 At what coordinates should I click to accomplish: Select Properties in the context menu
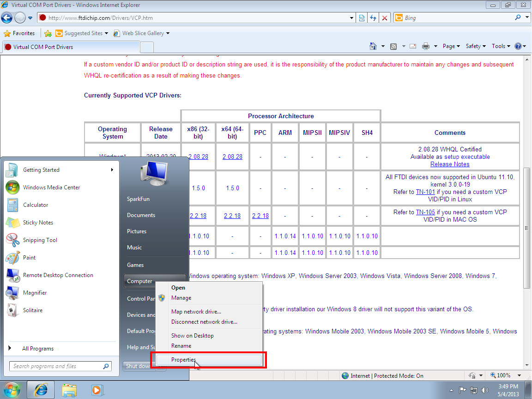[x=209, y=360]
